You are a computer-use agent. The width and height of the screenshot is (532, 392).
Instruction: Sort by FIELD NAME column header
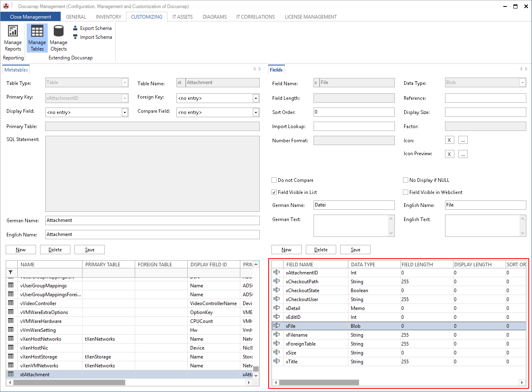tap(316, 264)
